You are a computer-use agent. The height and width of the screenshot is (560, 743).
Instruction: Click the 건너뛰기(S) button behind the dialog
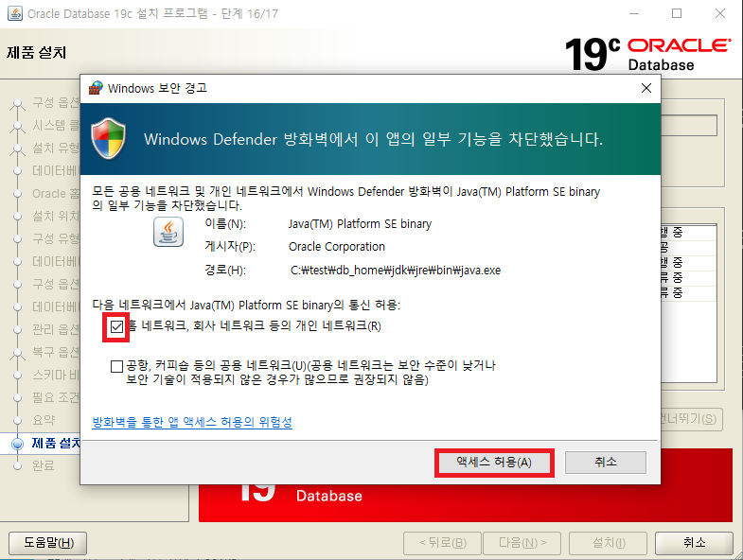692,419
